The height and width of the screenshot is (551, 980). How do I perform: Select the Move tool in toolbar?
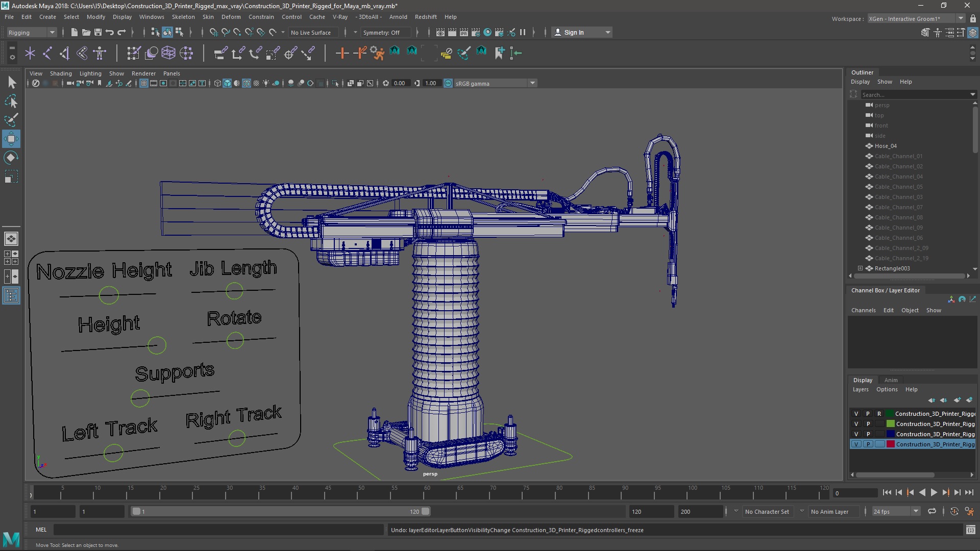coord(11,139)
